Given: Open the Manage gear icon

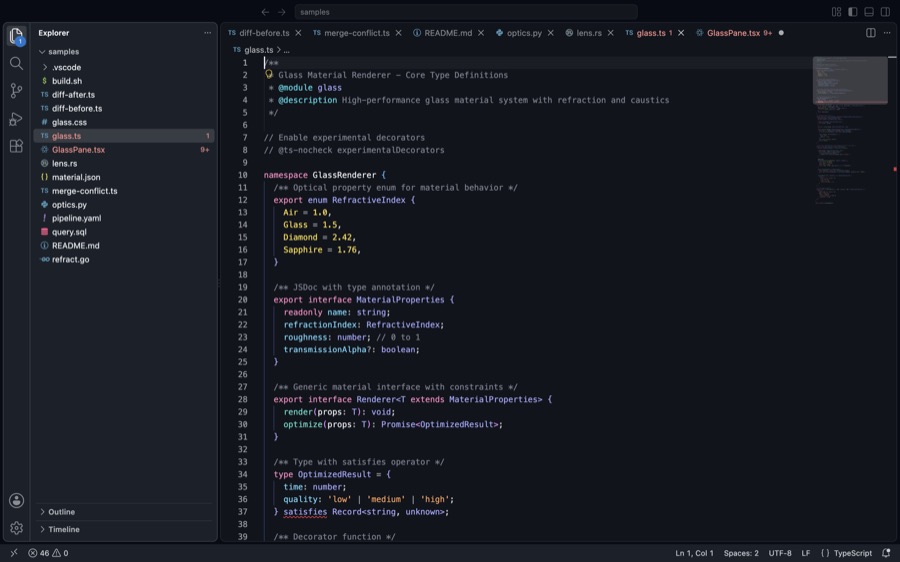Looking at the screenshot, I should 16,528.
